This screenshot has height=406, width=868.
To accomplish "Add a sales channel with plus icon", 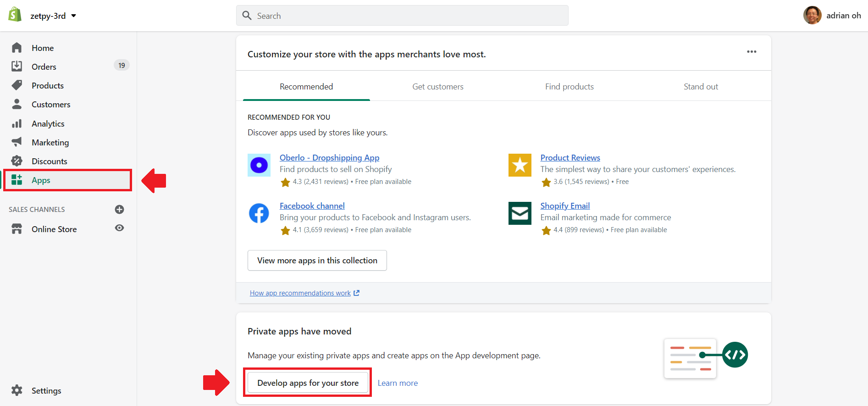I will point(119,210).
